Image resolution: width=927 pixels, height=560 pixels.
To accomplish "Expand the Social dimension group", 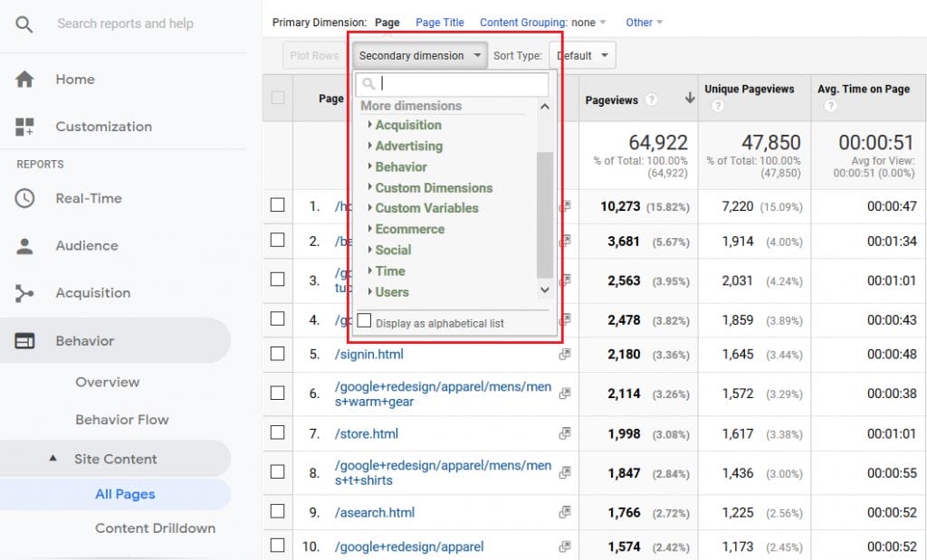I will click(389, 250).
